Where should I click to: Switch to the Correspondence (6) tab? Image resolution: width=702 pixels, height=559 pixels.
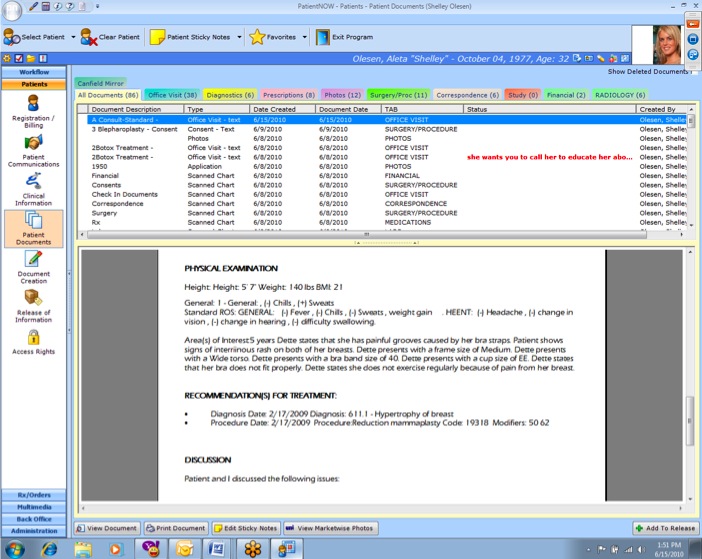[x=467, y=95]
